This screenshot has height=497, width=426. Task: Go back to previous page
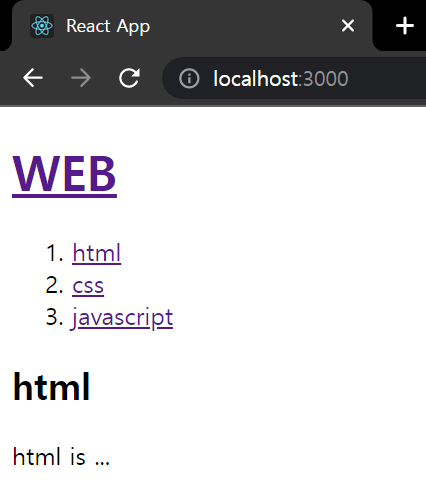[33, 78]
